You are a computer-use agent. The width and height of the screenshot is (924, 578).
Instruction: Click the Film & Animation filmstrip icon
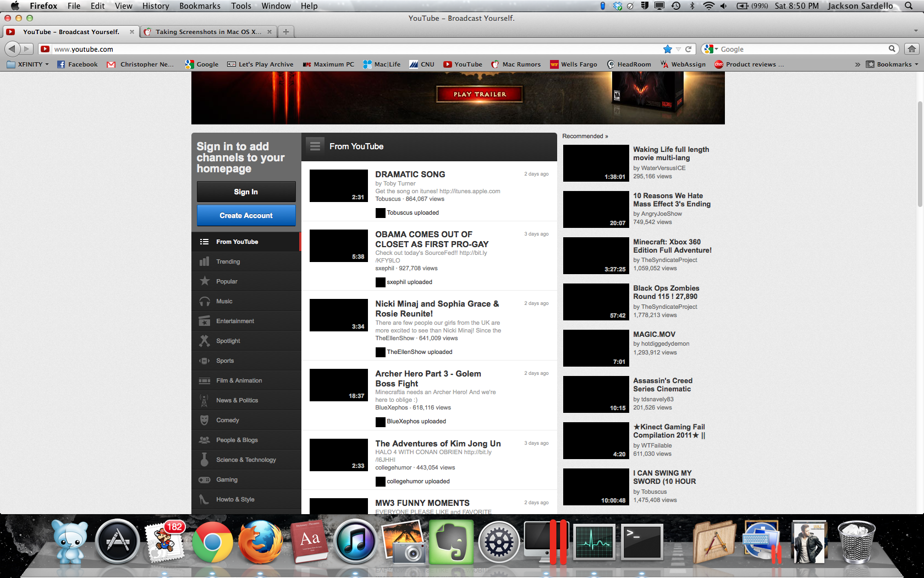(x=205, y=380)
